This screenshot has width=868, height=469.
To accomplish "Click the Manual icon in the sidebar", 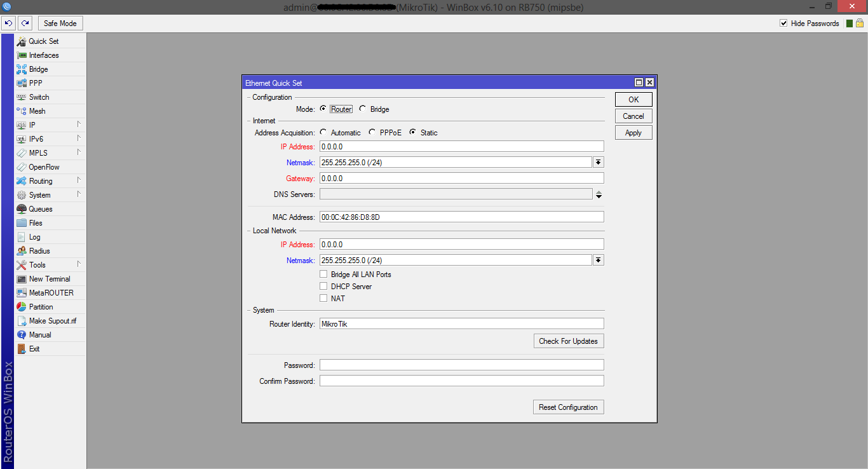I will click(x=22, y=335).
